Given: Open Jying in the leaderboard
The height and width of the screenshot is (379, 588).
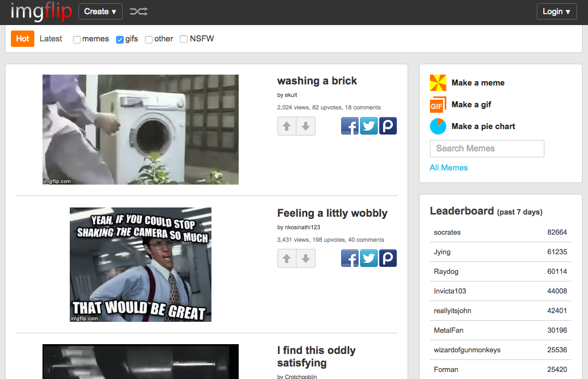Looking at the screenshot, I should (442, 252).
